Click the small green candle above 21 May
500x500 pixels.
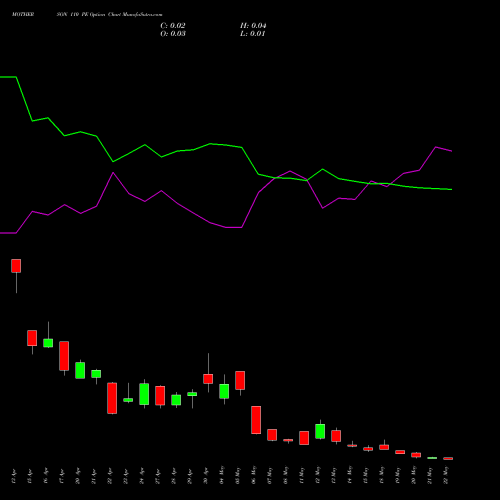coord(432,458)
